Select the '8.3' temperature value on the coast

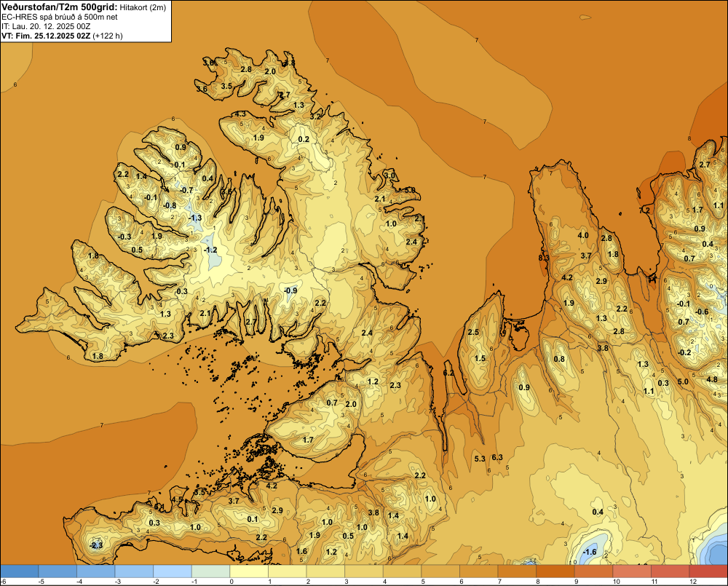coord(544,258)
